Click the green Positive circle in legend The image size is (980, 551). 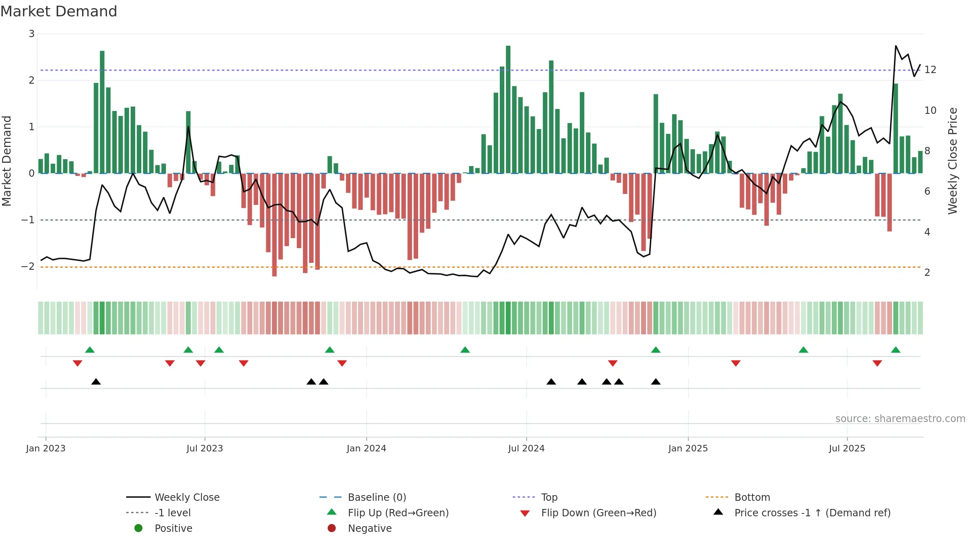coord(138,528)
